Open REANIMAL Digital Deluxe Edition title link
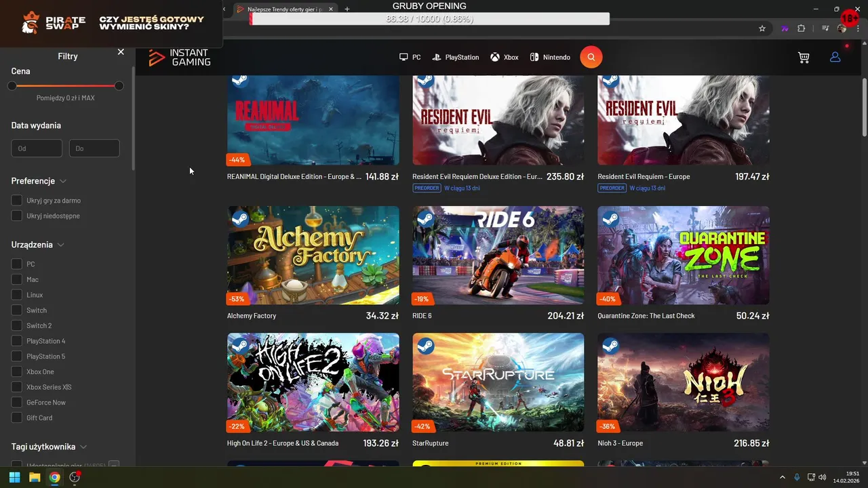 click(x=294, y=177)
